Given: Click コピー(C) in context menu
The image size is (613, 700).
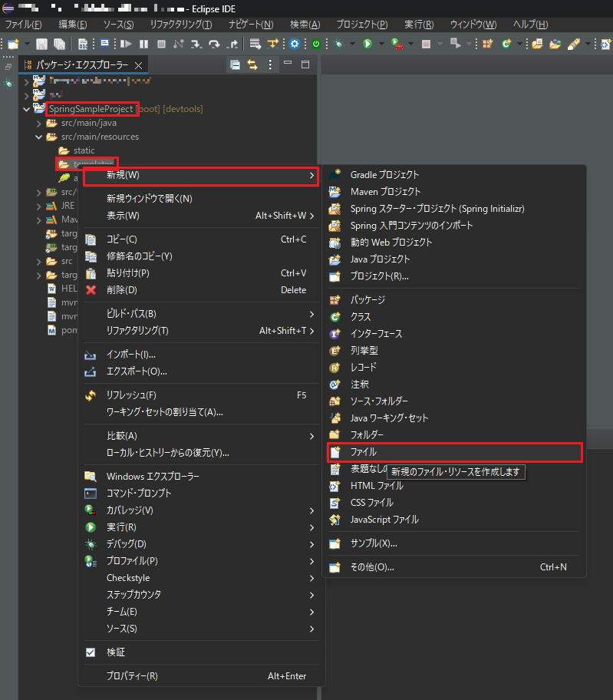Looking at the screenshot, I should click(x=201, y=239).
